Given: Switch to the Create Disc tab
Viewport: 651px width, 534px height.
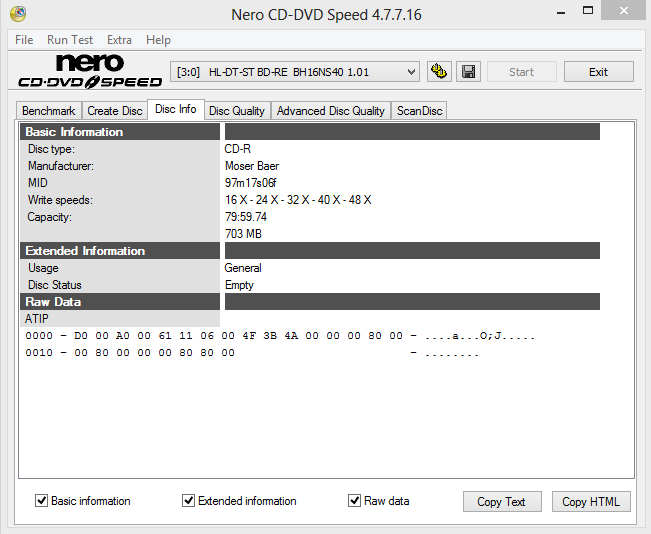Looking at the screenshot, I should (x=115, y=111).
